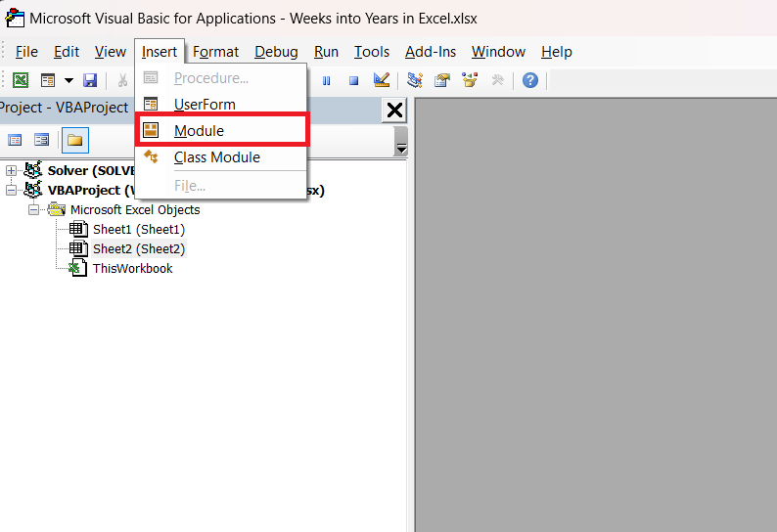Click the Cut scissors toolbar icon
777x532 pixels.
[x=122, y=80]
